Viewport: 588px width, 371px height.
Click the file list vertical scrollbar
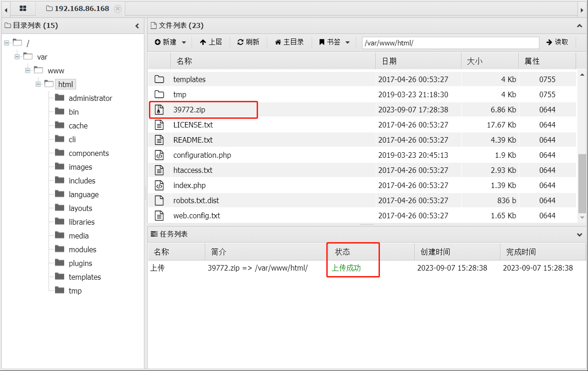(582, 183)
